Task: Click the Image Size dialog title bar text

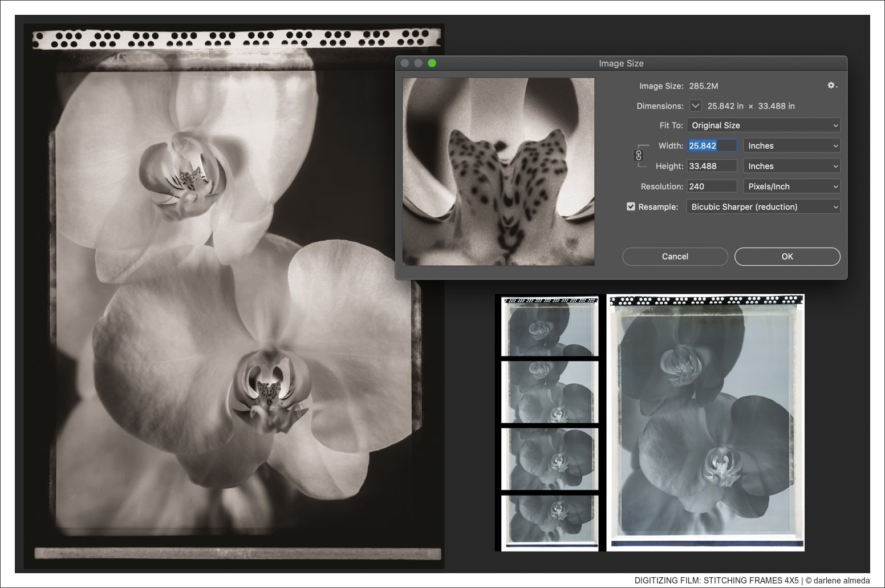Action: [x=621, y=63]
